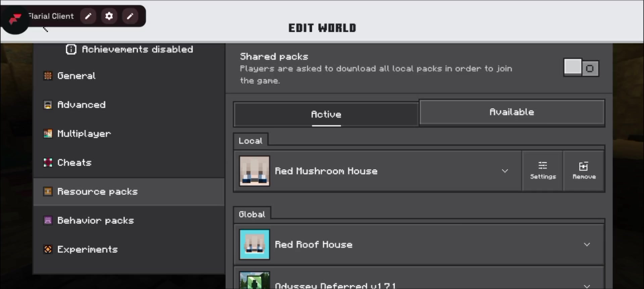
Task: Click the Cheats section icon
Action: coord(48,163)
